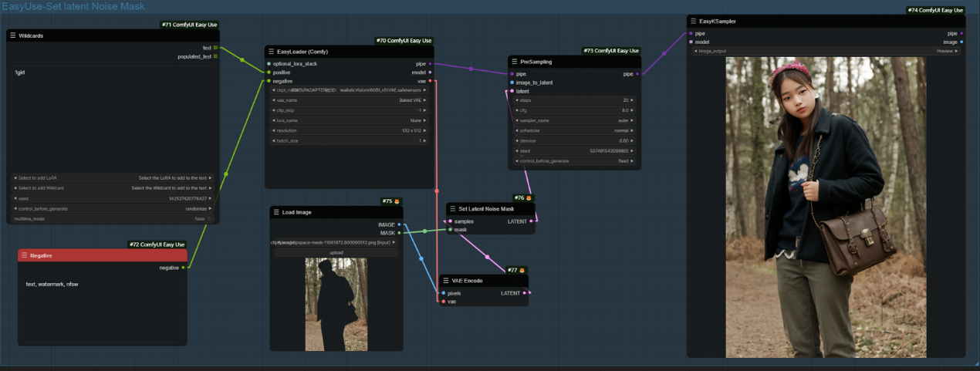Click the Load Image node menu icon

tap(276, 212)
